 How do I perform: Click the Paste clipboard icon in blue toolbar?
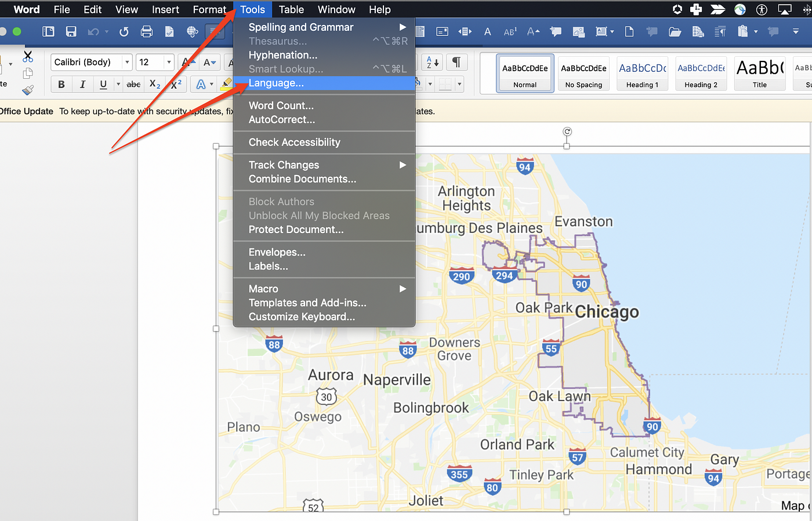pos(742,31)
